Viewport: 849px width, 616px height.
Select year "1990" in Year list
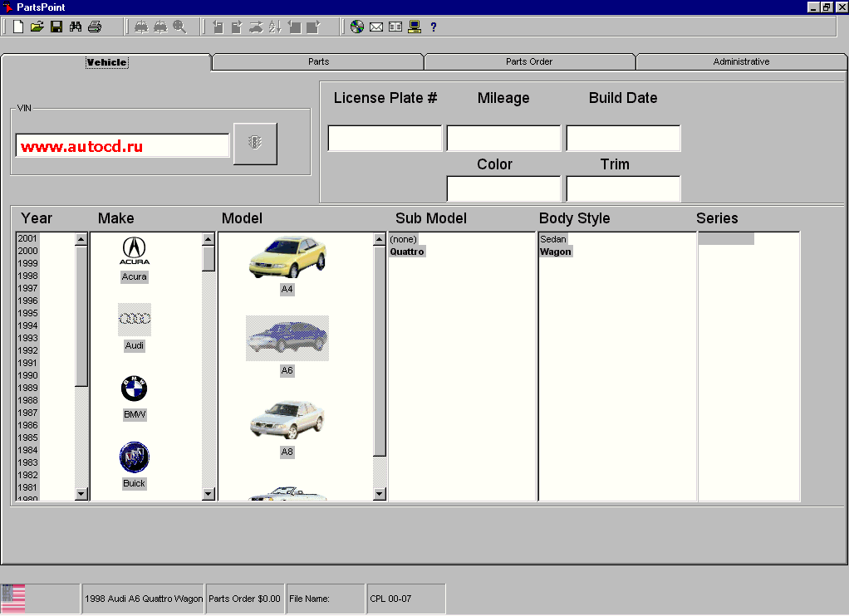(27, 376)
